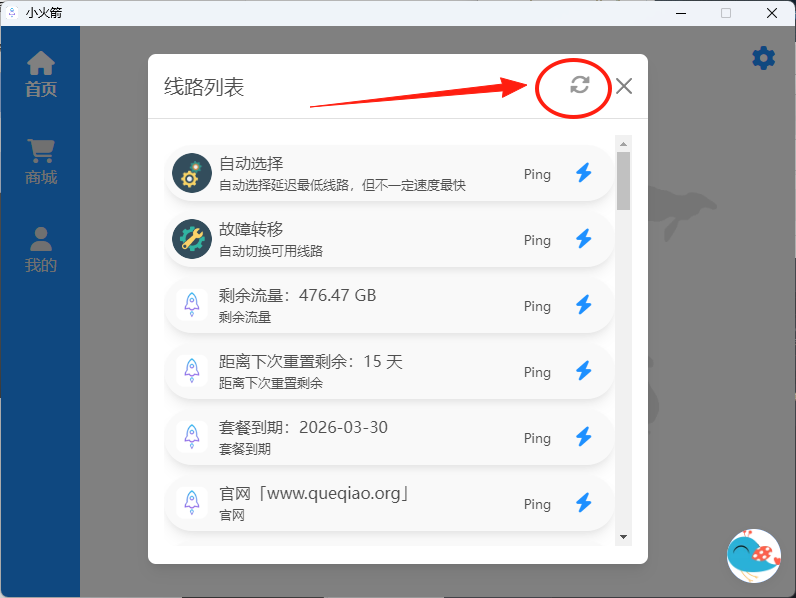Open the 商城 sidebar tab
Image resolution: width=796 pixels, height=598 pixels.
tap(41, 162)
